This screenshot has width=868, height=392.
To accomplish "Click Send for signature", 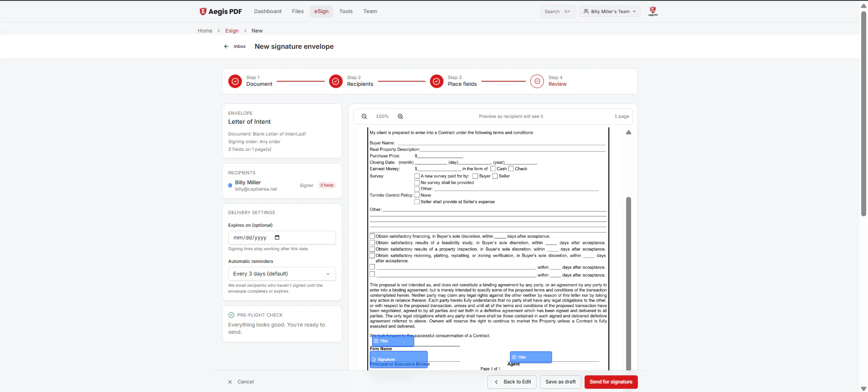I will [x=611, y=382].
